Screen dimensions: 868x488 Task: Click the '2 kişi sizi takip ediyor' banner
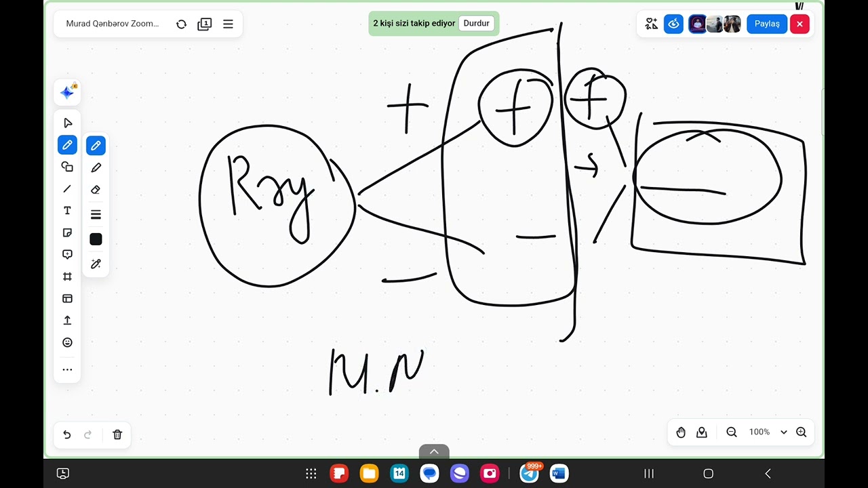click(414, 23)
